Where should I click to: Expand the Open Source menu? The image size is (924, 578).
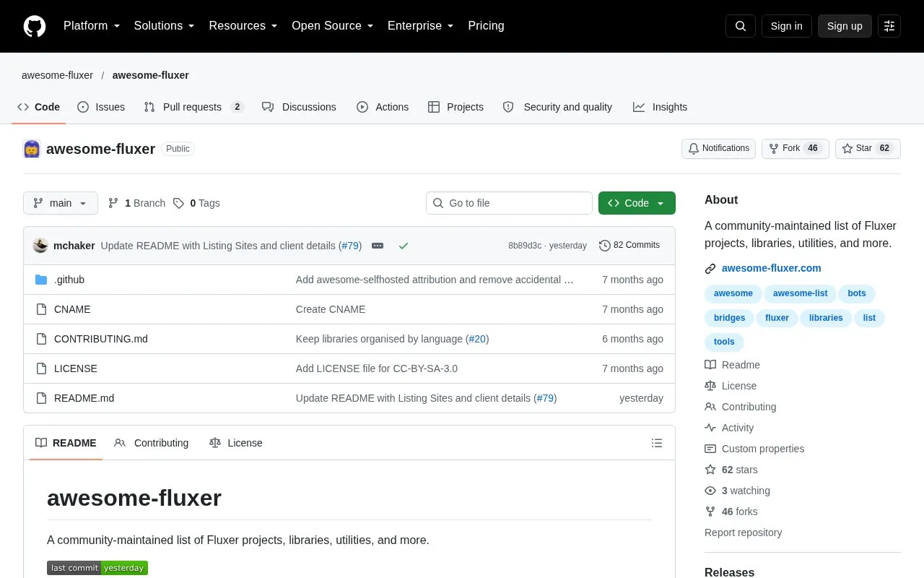coord(333,26)
